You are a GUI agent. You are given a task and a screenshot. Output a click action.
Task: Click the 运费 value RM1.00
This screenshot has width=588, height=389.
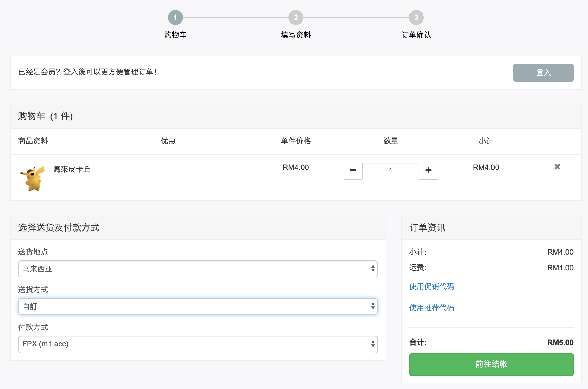coord(560,268)
